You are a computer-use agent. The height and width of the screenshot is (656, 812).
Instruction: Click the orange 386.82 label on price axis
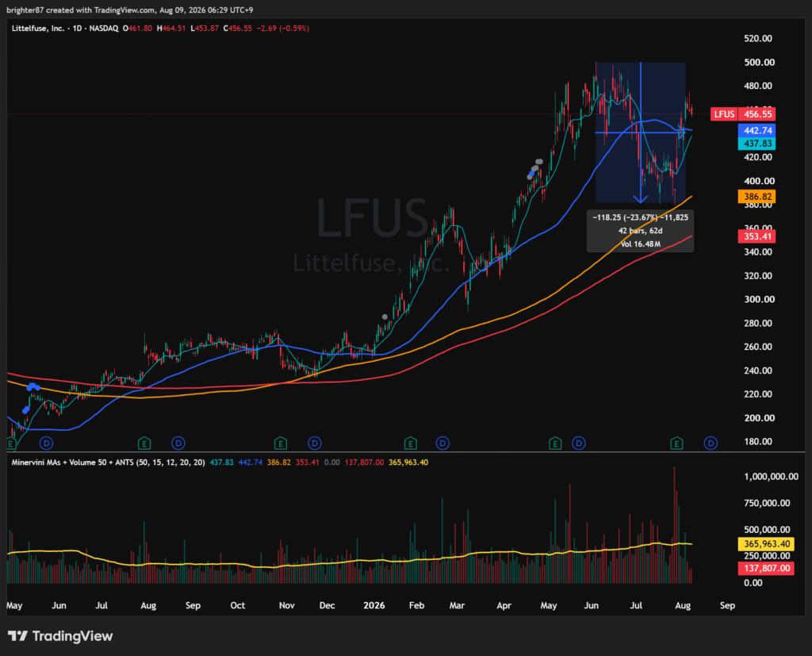click(757, 197)
